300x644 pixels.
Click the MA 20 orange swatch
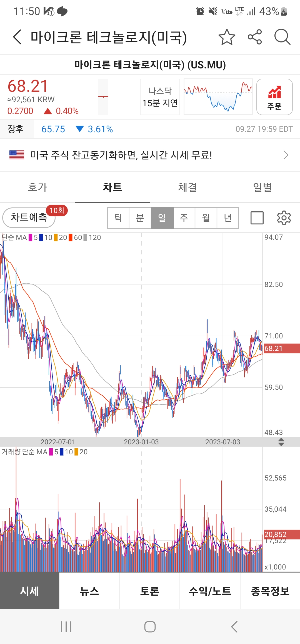pyautogui.click(x=56, y=237)
